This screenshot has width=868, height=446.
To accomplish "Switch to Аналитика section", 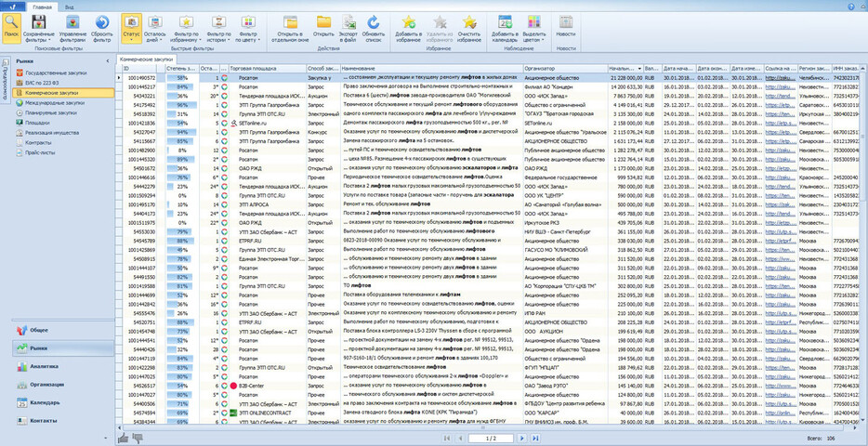I will pyautogui.click(x=63, y=366).
